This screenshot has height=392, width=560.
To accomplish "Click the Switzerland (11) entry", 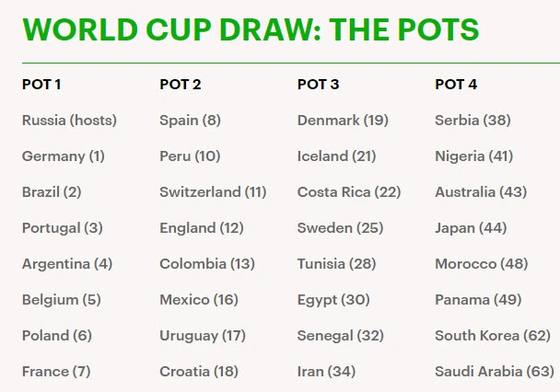I will (x=213, y=192).
